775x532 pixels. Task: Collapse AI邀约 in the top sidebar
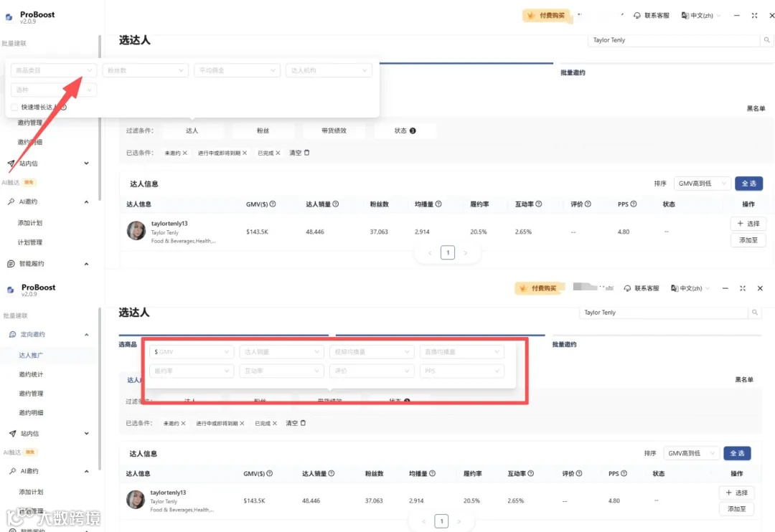pos(87,201)
